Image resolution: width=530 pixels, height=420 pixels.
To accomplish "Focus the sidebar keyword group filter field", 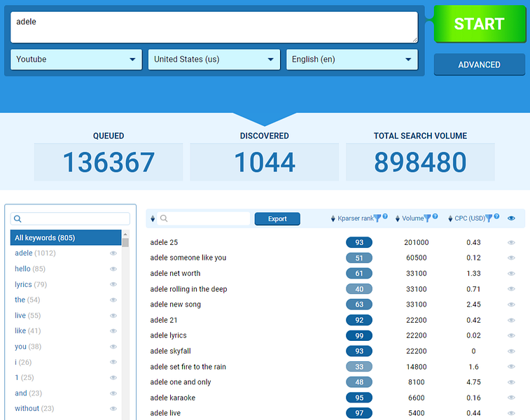I will (x=70, y=219).
